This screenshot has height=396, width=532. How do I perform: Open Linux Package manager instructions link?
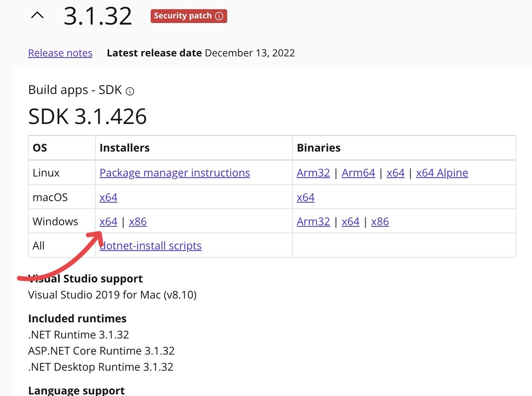click(175, 173)
